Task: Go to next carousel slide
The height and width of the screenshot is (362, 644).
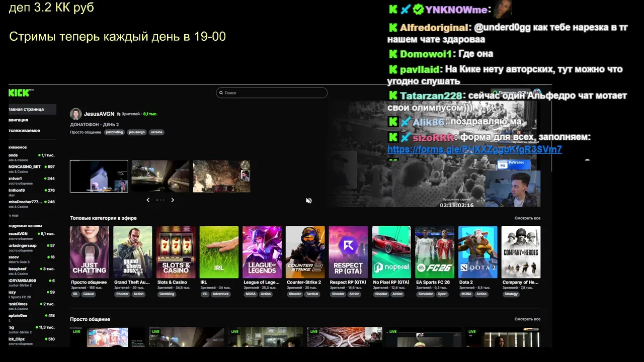Action: tap(173, 200)
